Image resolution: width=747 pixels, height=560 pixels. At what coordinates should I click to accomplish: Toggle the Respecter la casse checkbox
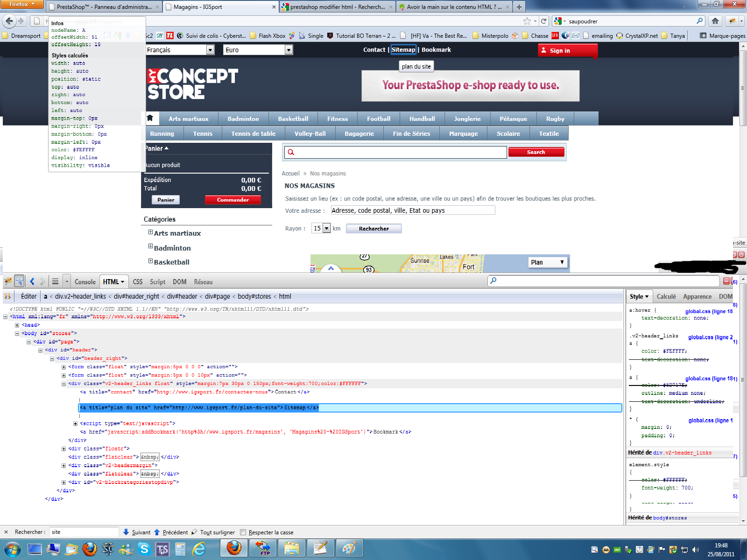[243, 532]
